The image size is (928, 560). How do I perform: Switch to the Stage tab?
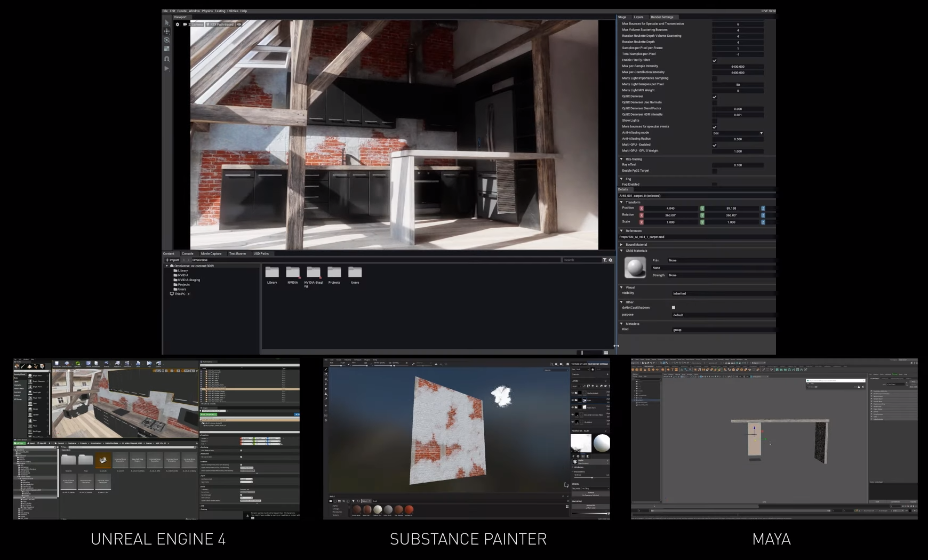tap(622, 17)
